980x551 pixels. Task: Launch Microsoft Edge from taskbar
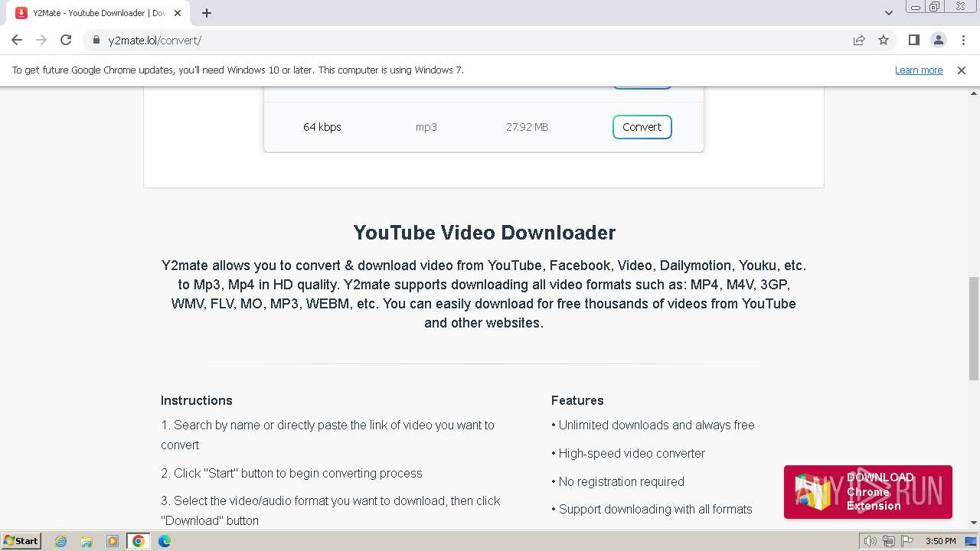165,541
